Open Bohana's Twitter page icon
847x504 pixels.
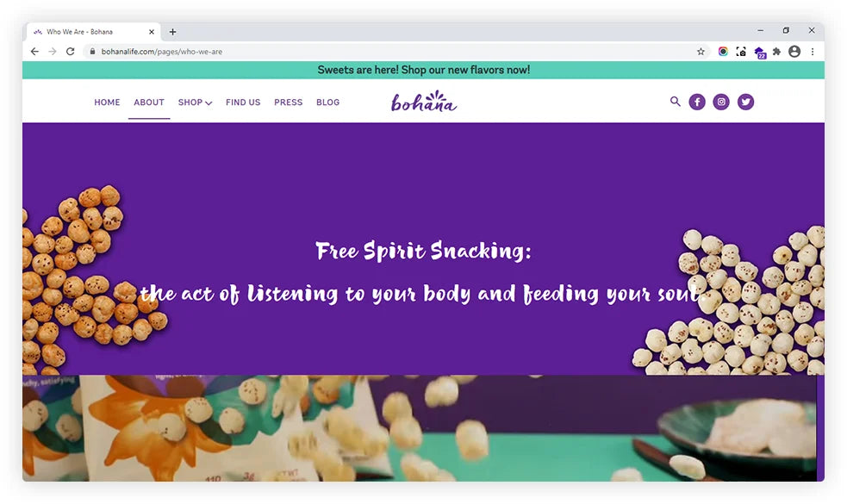point(745,102)
